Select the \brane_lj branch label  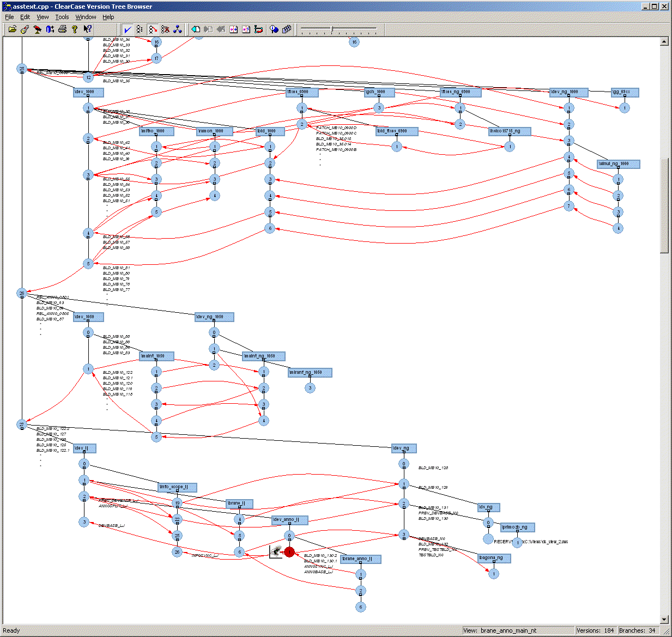point(239,503)
